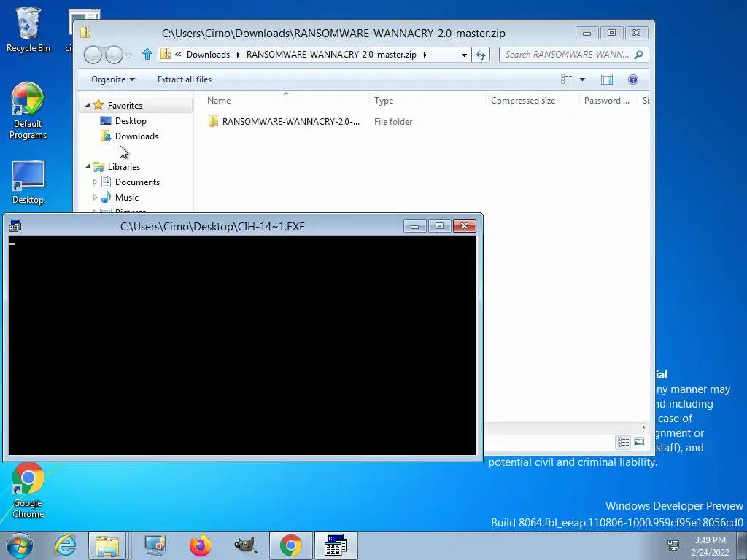Viewport: 747px width, 560px height.
Task: Click RANSOMWARE-WANNACRY-2.0-master.zip breadcrumb segment
Action: coord(331,55)
